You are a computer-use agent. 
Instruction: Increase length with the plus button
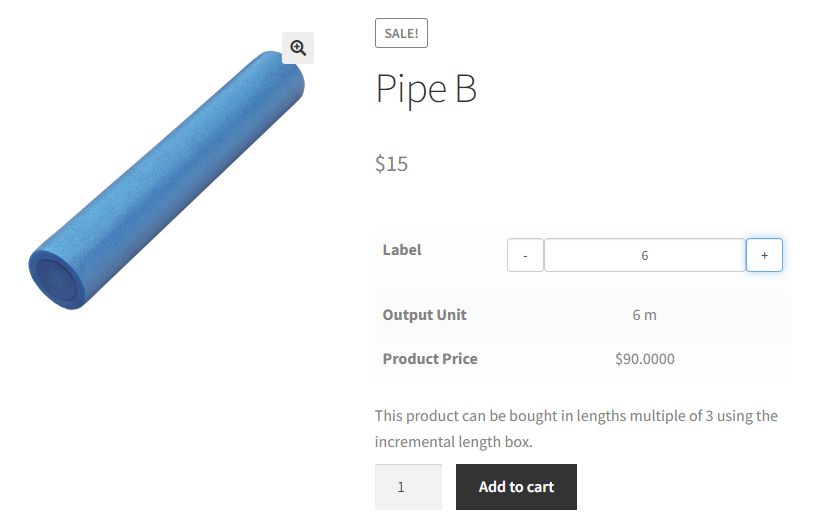764,255
